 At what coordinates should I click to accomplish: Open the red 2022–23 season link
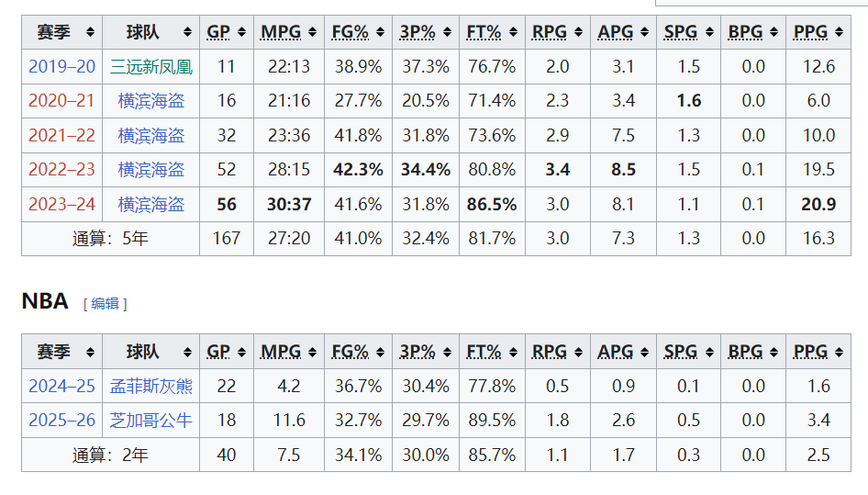click(x=62, y=170)
